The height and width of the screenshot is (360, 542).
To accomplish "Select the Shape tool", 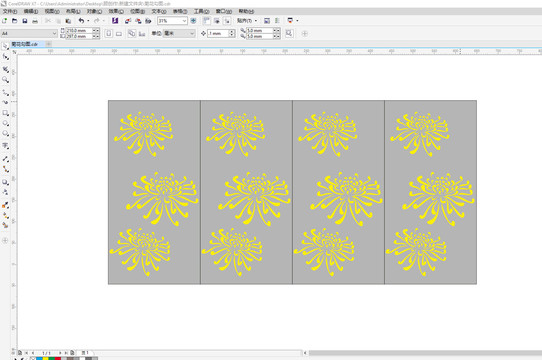I will pyautogui.click(x=5, y=57).
